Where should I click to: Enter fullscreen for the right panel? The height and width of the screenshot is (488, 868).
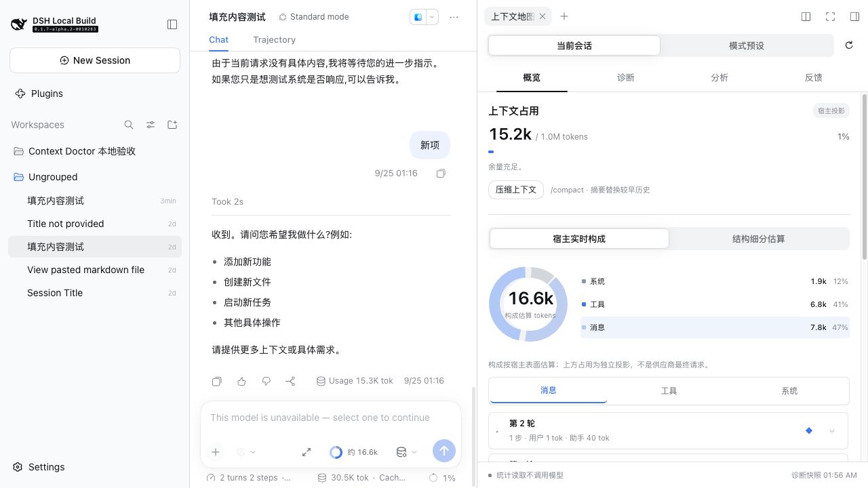click(x=830, y=17)
